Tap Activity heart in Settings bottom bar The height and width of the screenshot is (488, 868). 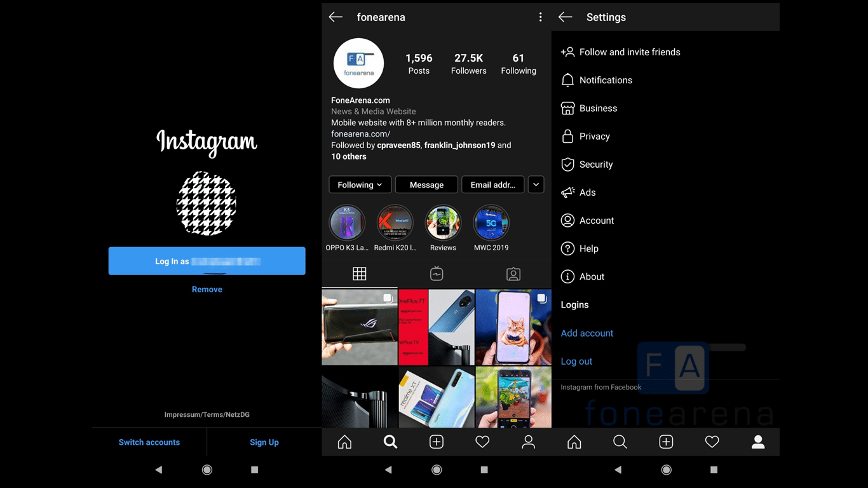(x=712, y=442)
